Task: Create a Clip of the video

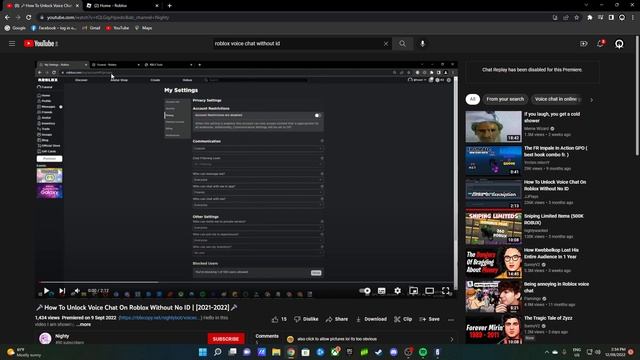Action: click(403, 319)
